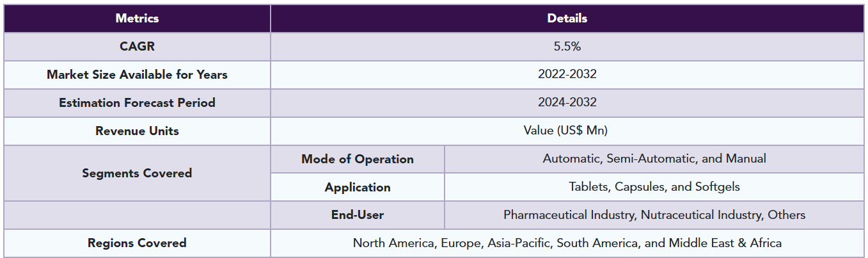Screen dimensions: 868x258
Task: Click the Mode of Operation sub-label
Action: [358, 159]
